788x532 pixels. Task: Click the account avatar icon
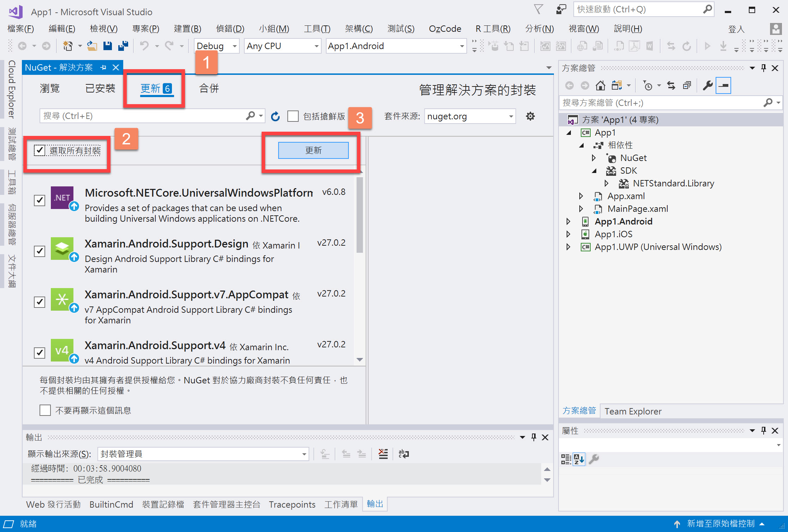coord(776,29)
